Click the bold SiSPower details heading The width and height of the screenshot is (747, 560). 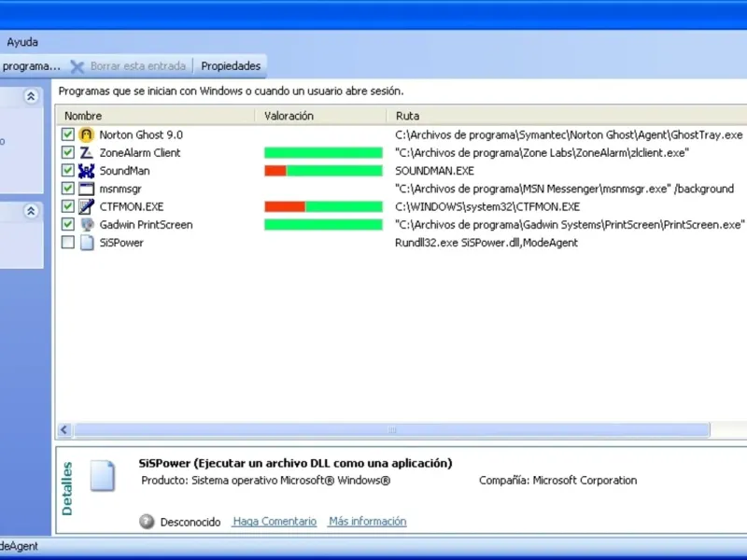pos(295,463)
